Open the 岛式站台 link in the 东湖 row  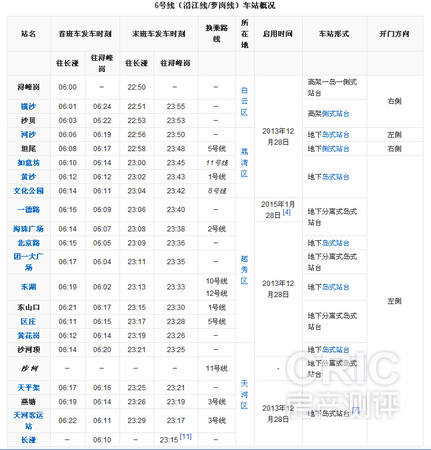pos(336,287)
